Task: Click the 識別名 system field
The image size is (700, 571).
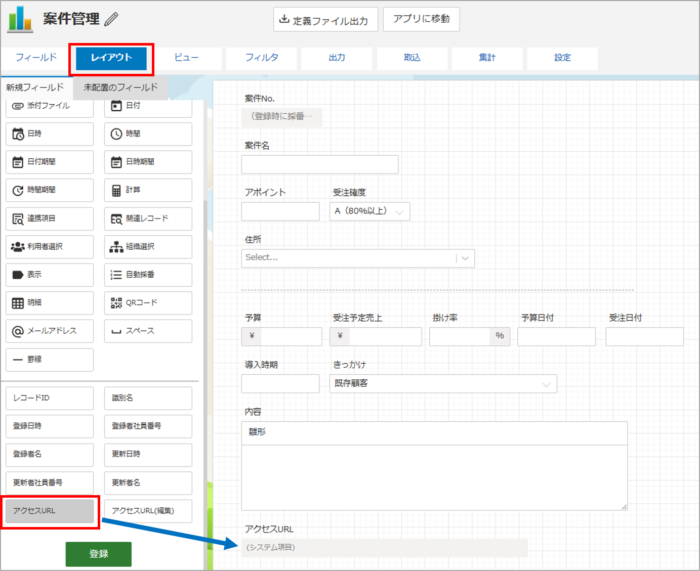Action: pyautogui.click(x=148, y=398)
